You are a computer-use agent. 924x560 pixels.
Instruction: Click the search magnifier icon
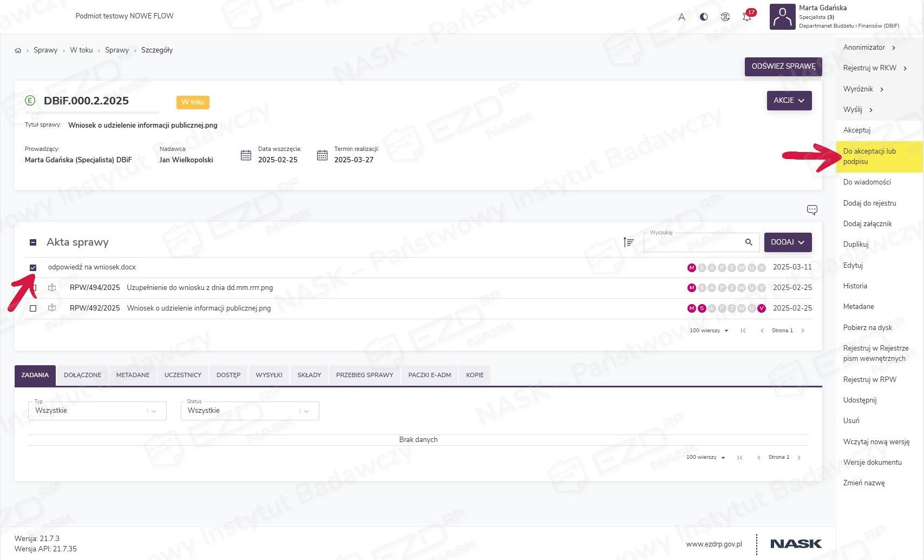coord(749,242)
